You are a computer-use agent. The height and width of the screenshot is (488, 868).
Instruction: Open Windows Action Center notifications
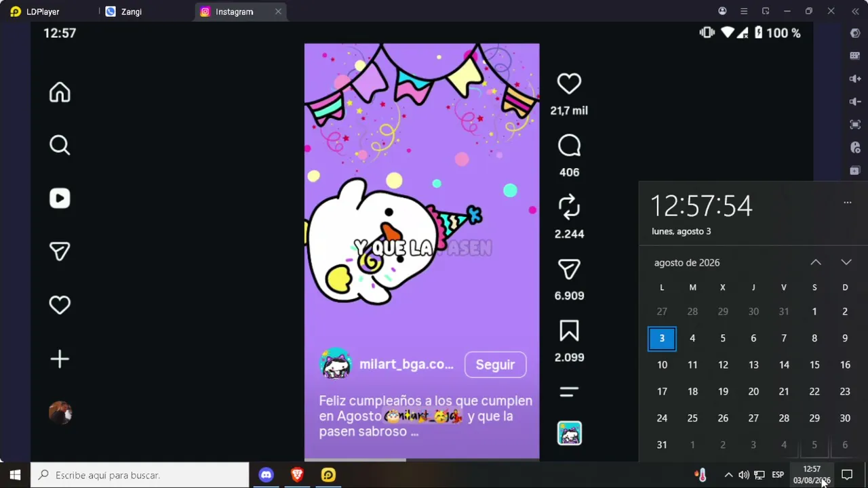tap(847, 474)
